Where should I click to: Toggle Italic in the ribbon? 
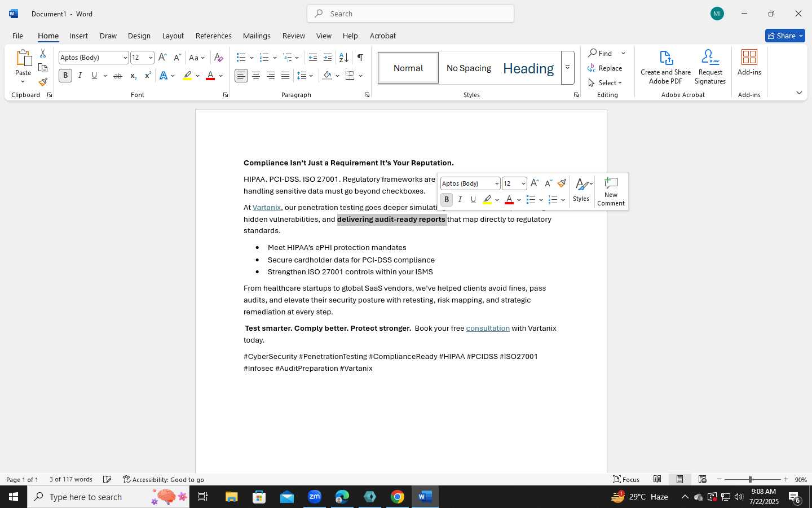pos(80,76)
